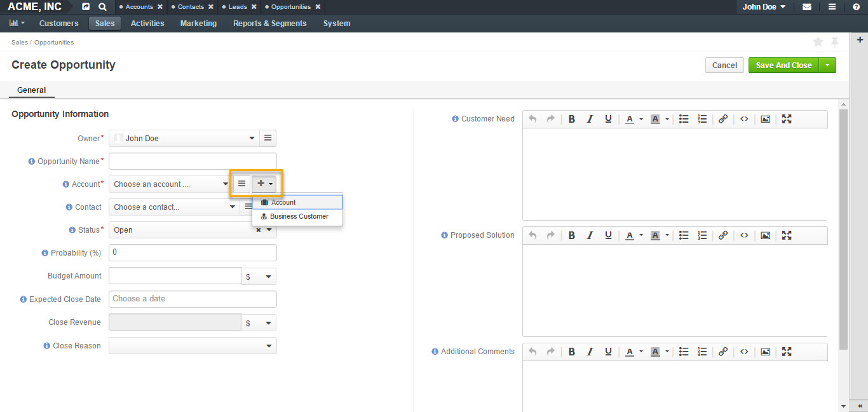868x412 pixels.
Task: Select the General tab
Action: pos(32,90)
